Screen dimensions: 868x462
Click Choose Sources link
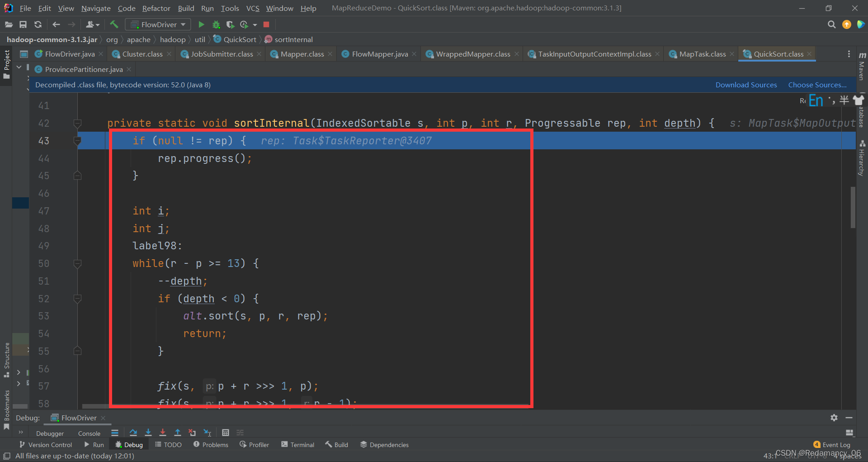click(x=817, y=85)
